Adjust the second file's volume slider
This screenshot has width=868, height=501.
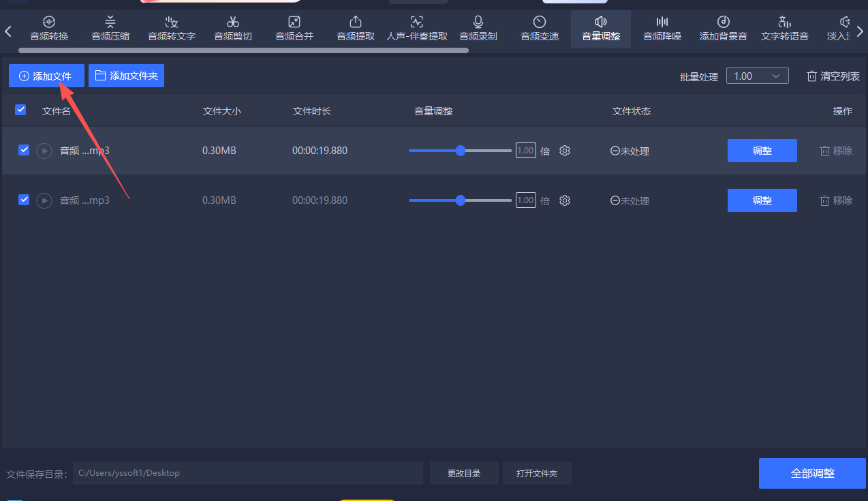[461, 200]
